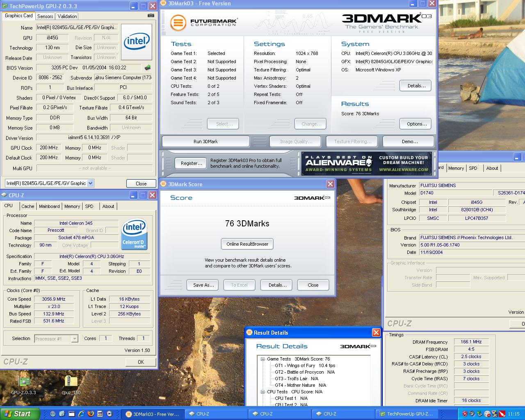Click the Run 3DMark button
Image resolution: width=525 pixels, height=420 pixels.
[206, 142]
